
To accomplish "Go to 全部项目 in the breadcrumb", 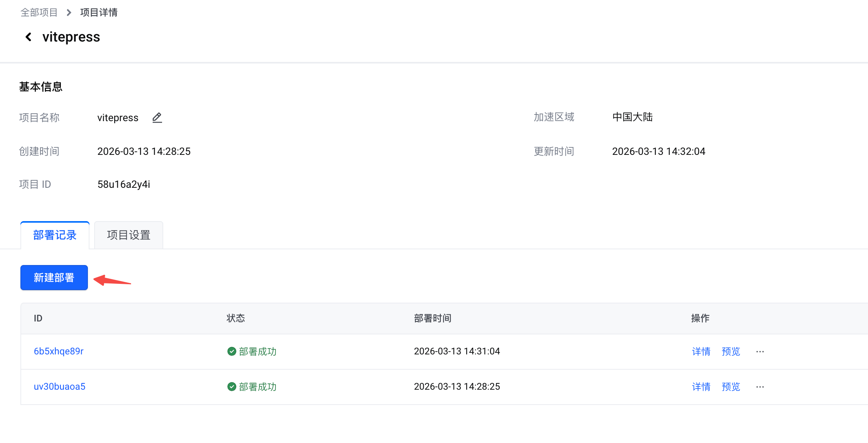I will (39, 13).
